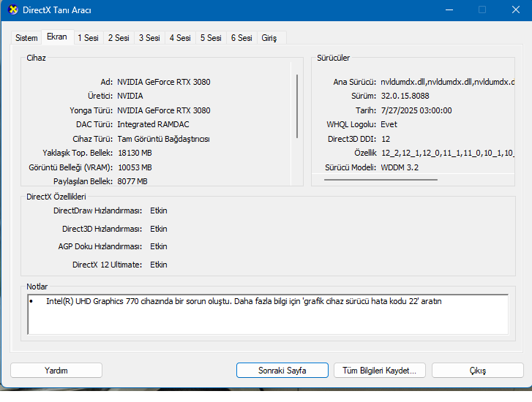The image size is (532, 402).
Task: Click the Yardım button
Action: pyautogui.click(x=56, y=370)
